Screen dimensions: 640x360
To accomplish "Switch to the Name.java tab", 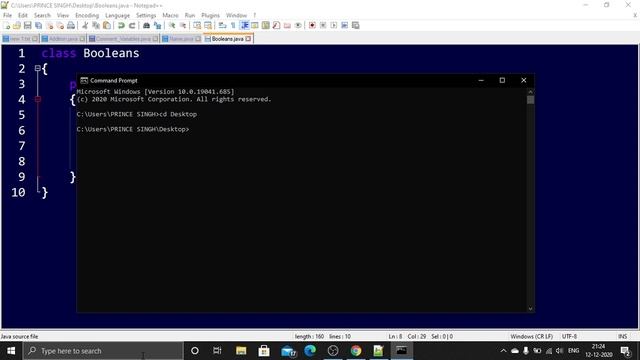I will (x=181, y=39).
